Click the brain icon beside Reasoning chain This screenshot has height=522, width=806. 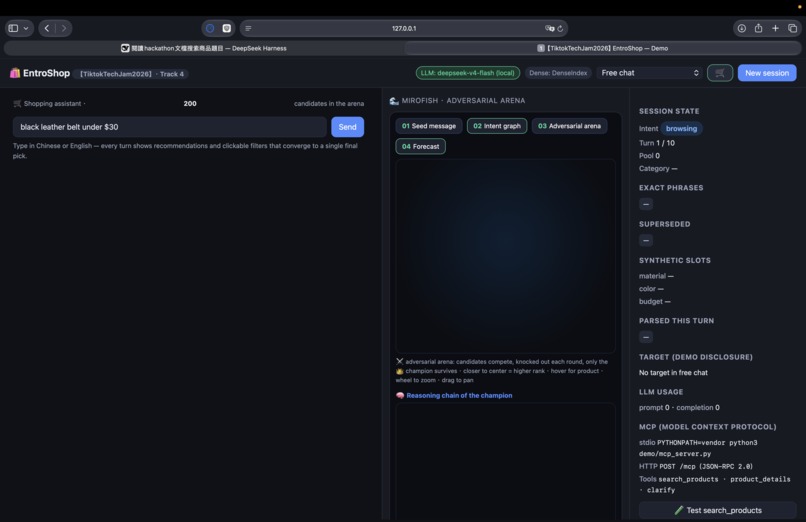pyautogui.click(x=400, y=395)
